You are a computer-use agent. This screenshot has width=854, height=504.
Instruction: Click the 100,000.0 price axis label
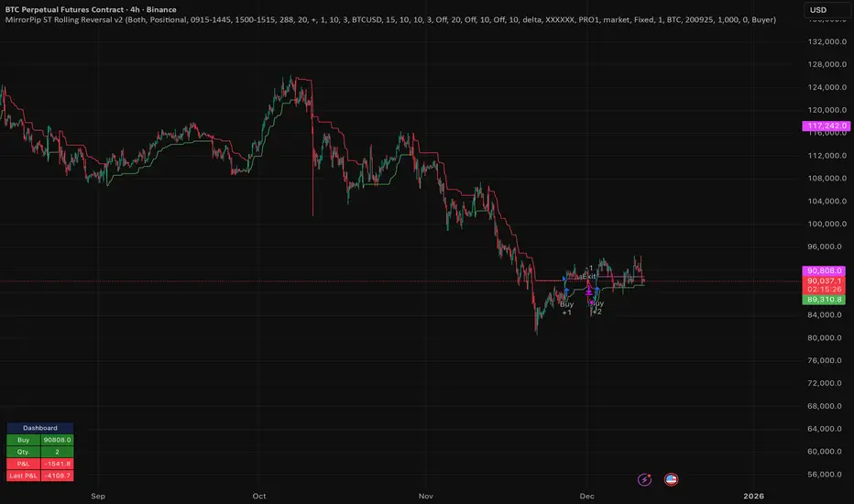[x=827, y=224]
